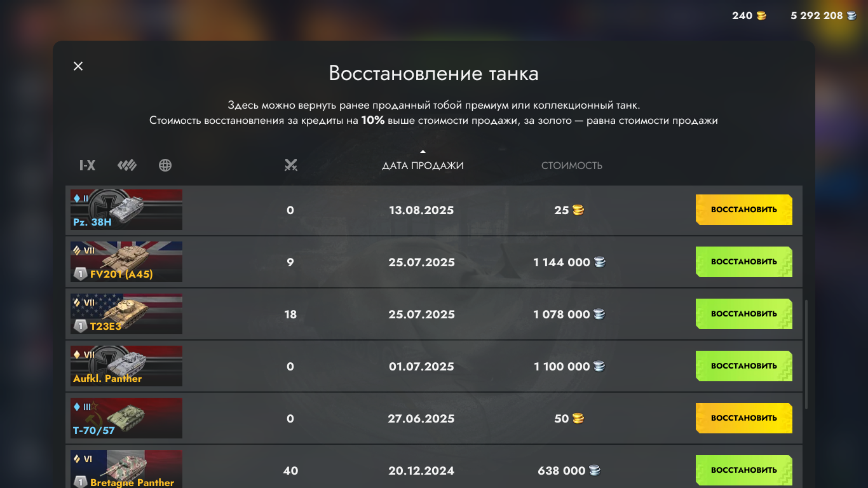Viewport: 868px width, 488px height.
Task: Click the silver credits balance icon
Action: pyautogui.click(x=851, y=16)
